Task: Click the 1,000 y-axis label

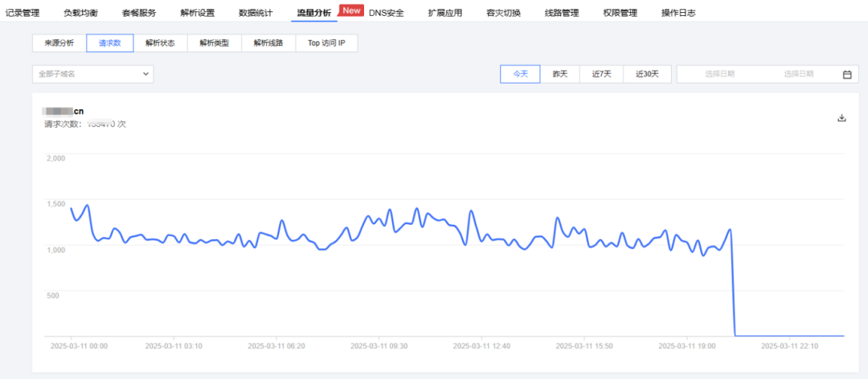Action: click(x=55, y=250)
